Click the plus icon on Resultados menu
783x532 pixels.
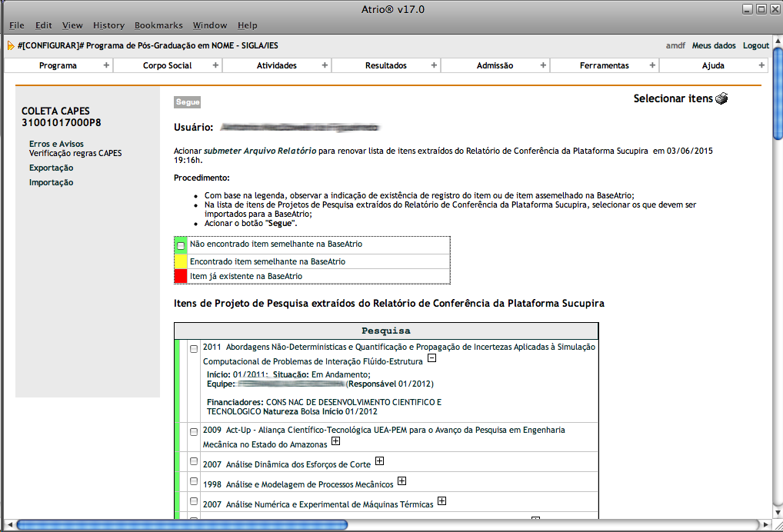[434, 65]
